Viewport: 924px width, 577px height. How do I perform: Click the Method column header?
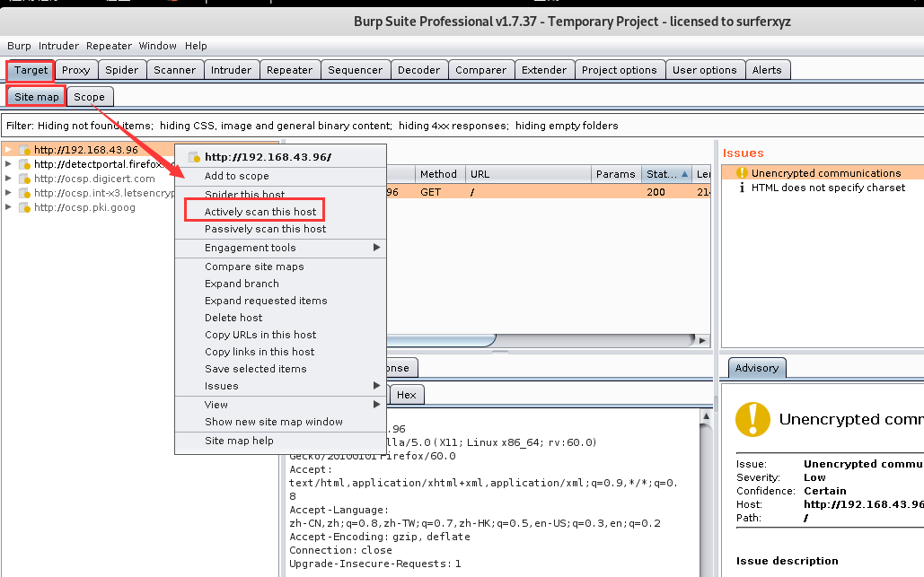440,174
